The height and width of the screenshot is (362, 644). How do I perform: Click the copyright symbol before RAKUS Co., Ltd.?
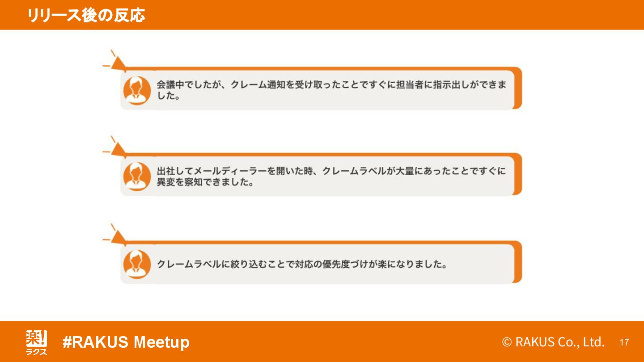point(507,342)
